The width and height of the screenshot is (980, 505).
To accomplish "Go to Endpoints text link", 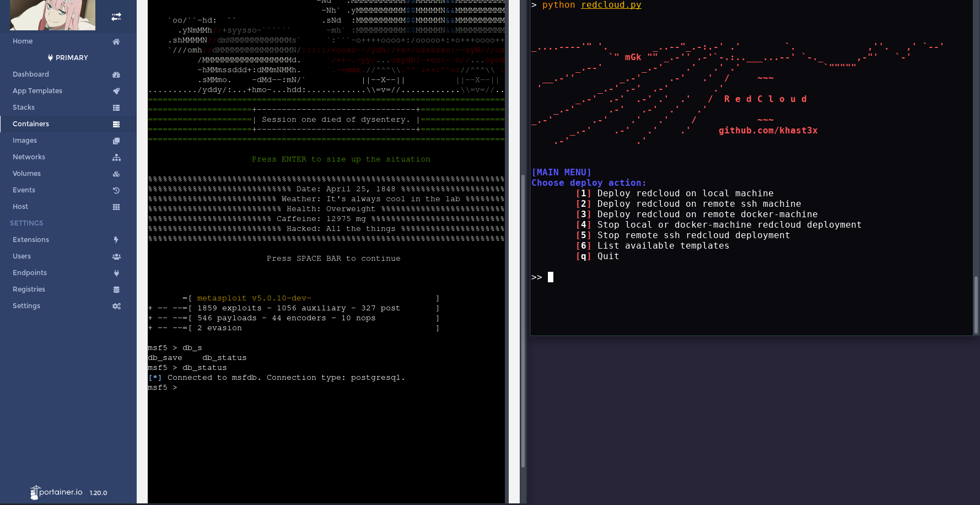I will coord(30,273).
